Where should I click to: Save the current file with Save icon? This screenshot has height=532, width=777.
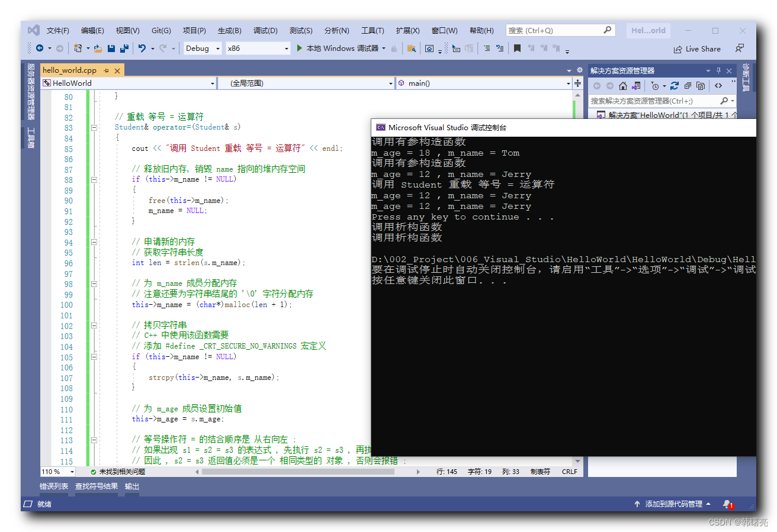[111, 49]
